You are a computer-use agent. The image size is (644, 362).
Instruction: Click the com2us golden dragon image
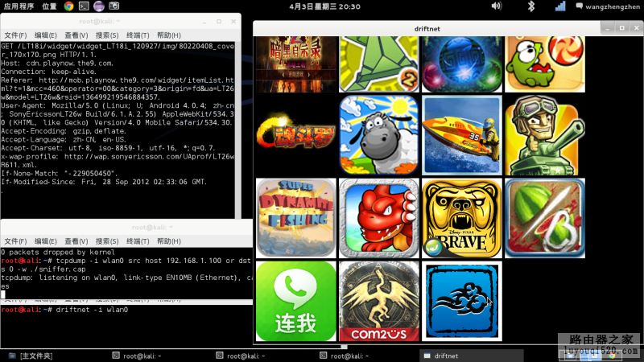(x=378, y=301)
